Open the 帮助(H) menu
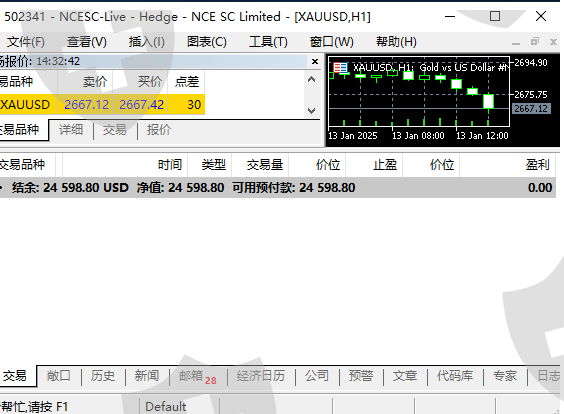 pyautogui.click(x=396, y=42)
